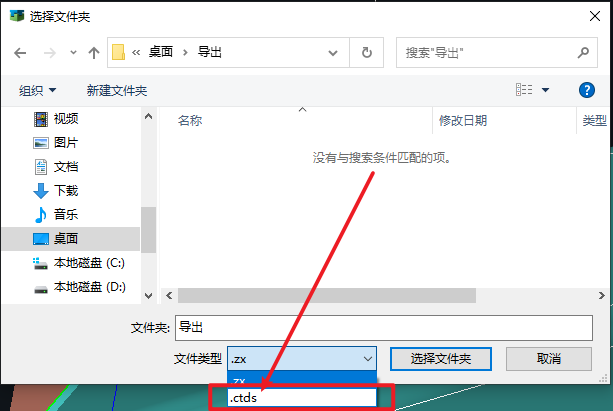The width and height of the screenshot is (613, 411).
Task: Expand view options dropdown arrow
Action: pos(545,90)
